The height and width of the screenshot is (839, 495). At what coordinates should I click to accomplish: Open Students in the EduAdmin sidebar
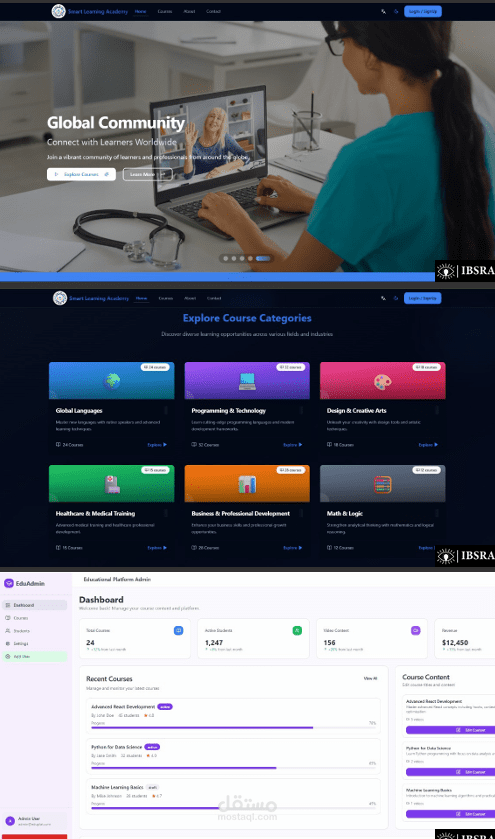point(35,631)
